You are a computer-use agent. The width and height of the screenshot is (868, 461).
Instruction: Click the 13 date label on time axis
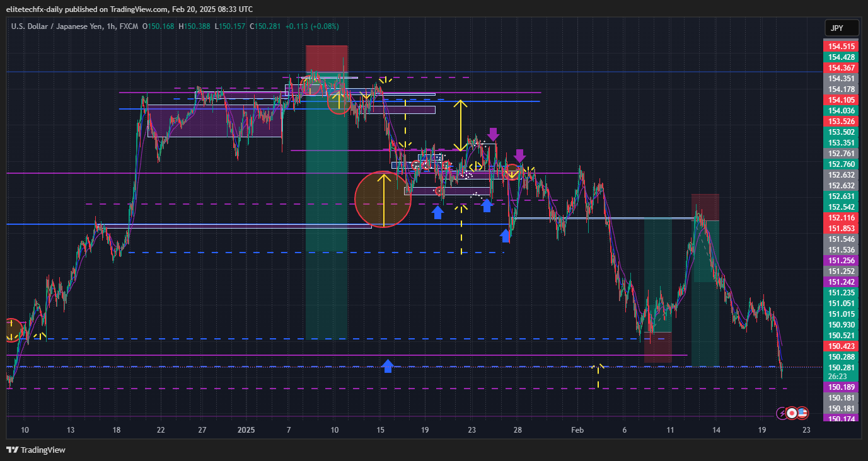(71, 430)
